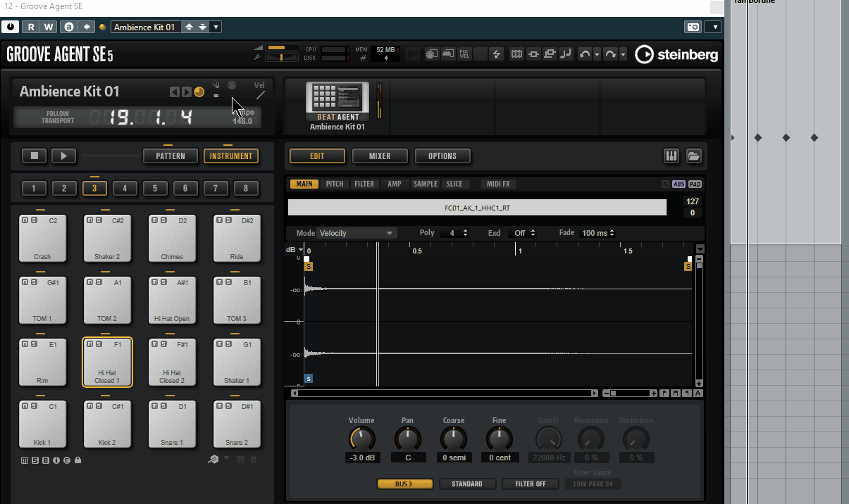
Task: Switch pads to PATTERN mode
Action: coord(170,156)
